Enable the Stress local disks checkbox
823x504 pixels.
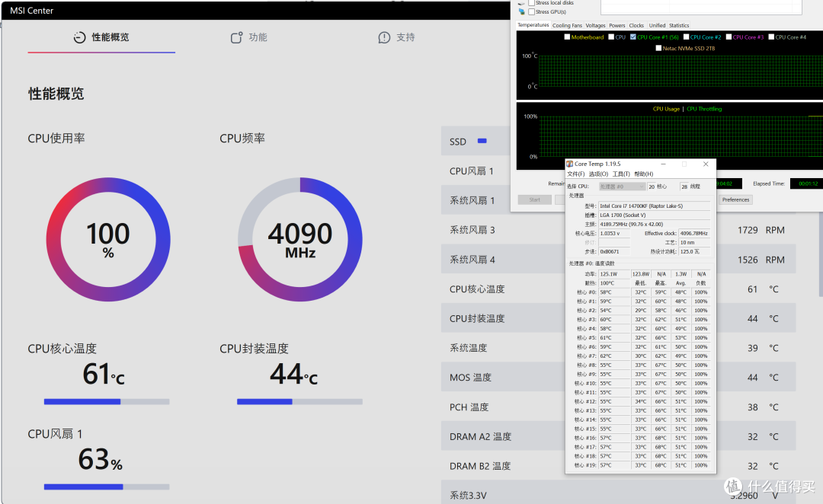click(x=532, y=2)
